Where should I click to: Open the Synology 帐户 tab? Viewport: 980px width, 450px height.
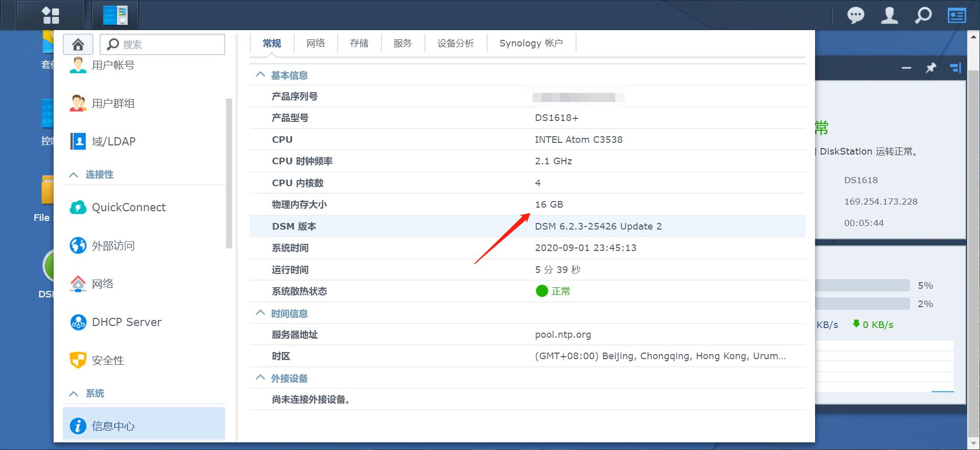tap(531, 43)
